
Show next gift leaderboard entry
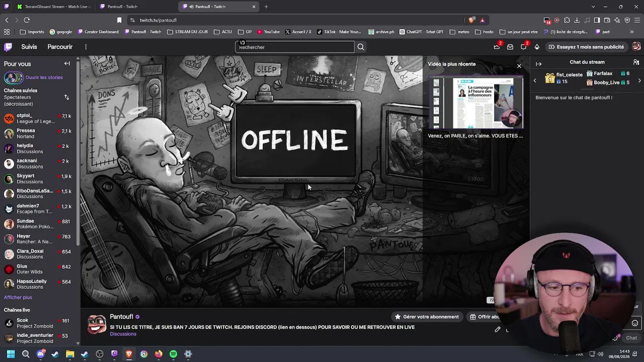point(639,80)
